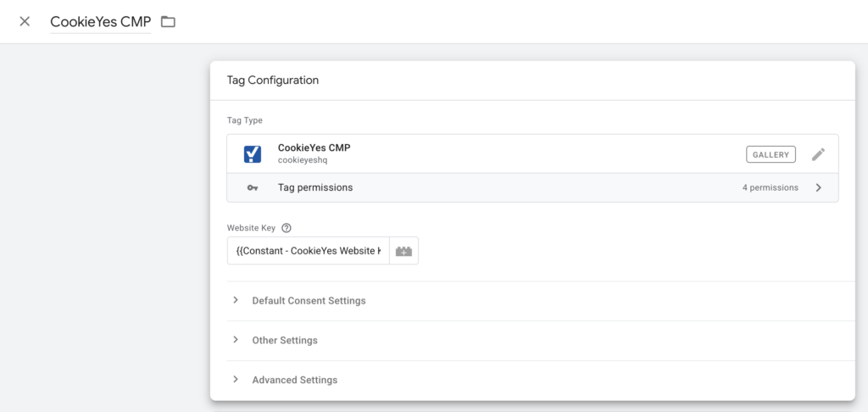Click the Tag Configuration heading

(x=273, y=81)
